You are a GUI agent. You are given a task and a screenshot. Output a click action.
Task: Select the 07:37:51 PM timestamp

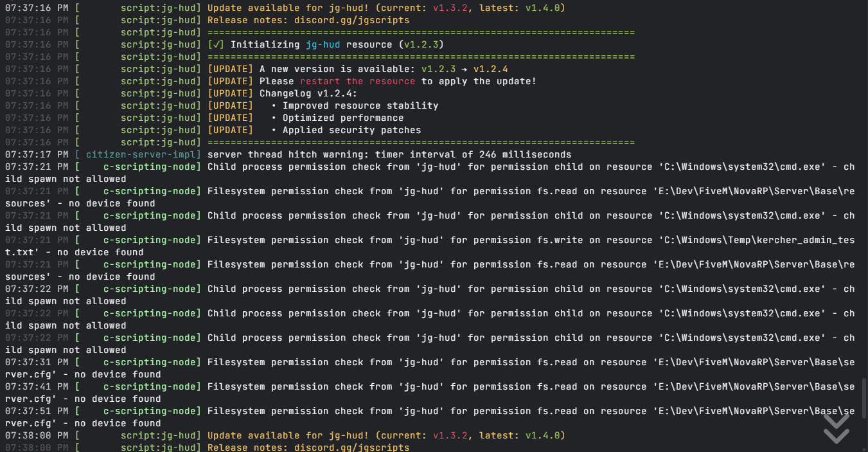click(37, 411)
